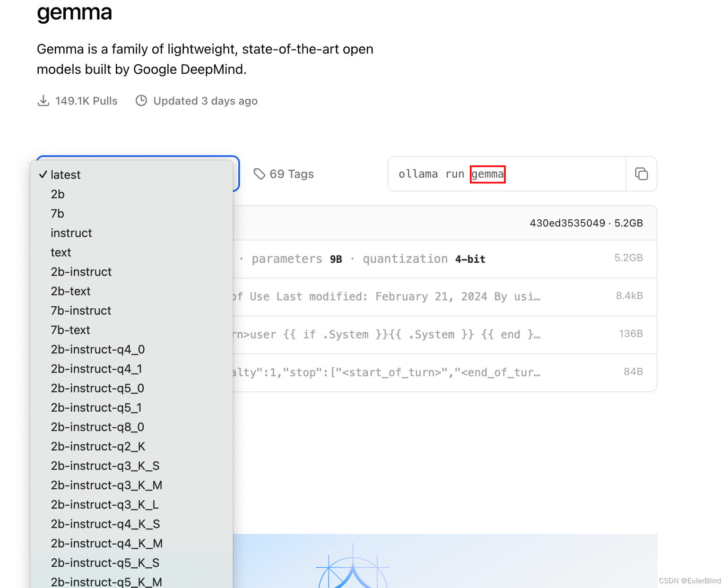
Task: Choose the '2b' tag from dropdown
Action: [x=131, y=194]
